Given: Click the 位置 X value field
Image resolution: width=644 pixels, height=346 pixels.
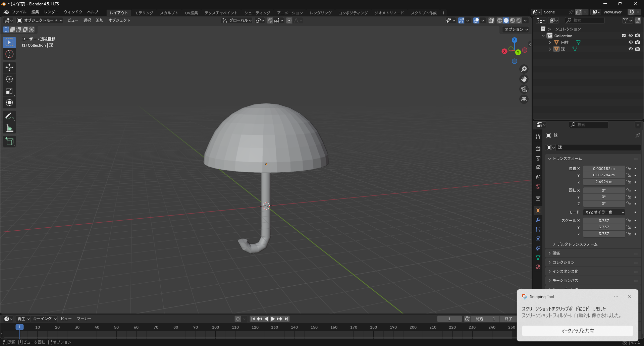Looking at the screenshot, I should click(603, 169).
